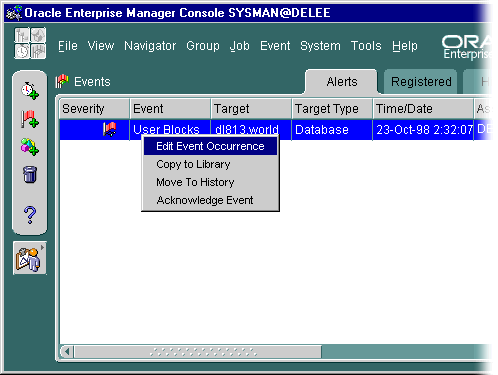Open the management tools drawer icon
Screen dimensions: 498x375
pos(29,258)
